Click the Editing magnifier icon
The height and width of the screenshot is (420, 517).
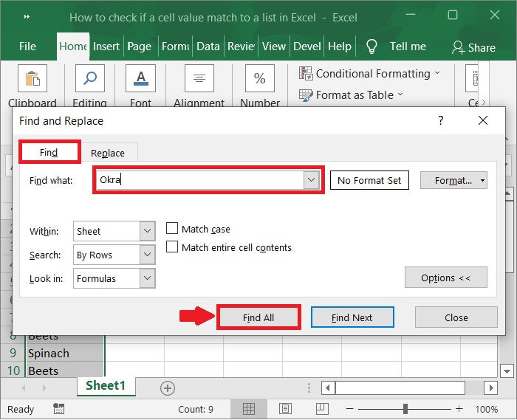(x=89, y=79)
